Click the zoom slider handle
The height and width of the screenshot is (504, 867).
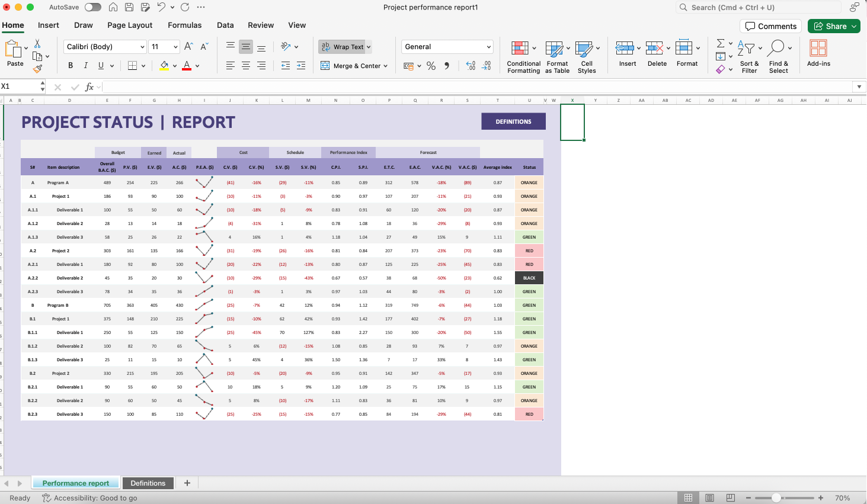click(x=777, y=498)
